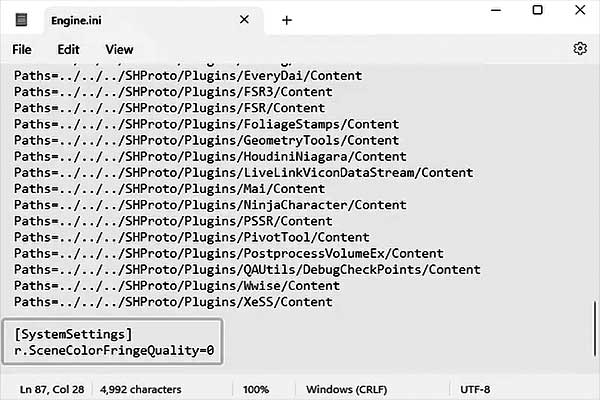Place cursor in the XeSS/Content path line

click(x=173, y=302)
